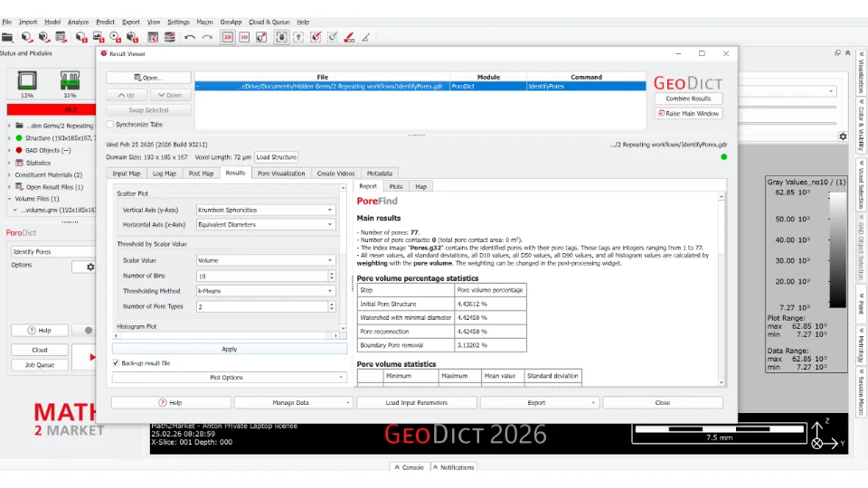
Task: Click the gear icon next to Options
Action: [90, 267]
